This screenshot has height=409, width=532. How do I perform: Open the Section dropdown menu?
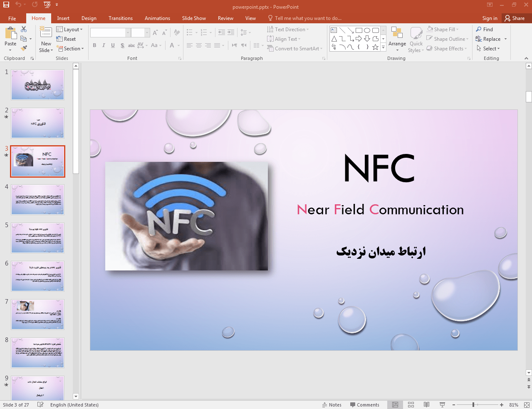[x=71, y=49]
